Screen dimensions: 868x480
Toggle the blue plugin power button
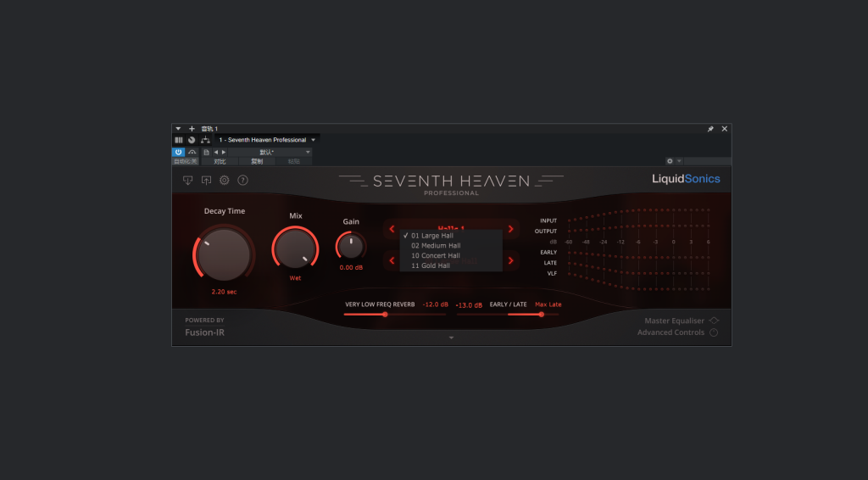(x=178, y=152)
